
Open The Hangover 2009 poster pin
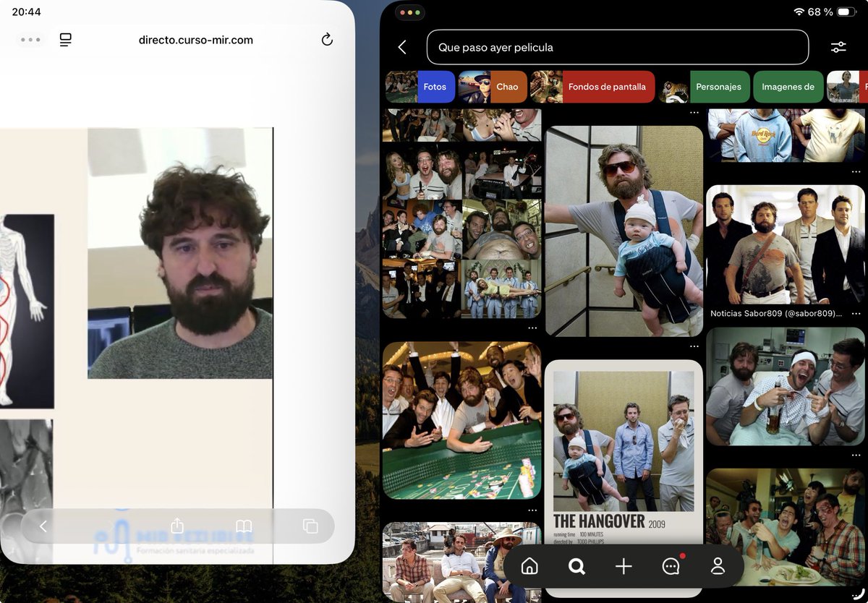point(624,477)
